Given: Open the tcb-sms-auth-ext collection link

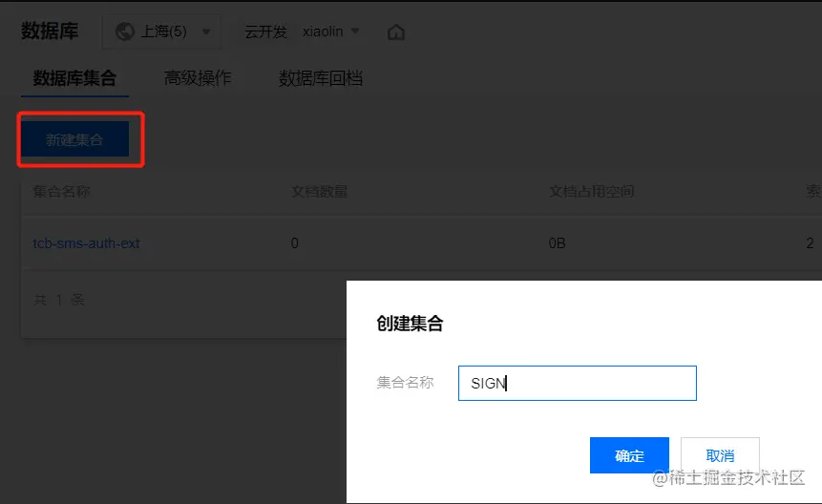Looking at the screenshot, I should click(x=87, y=243).
